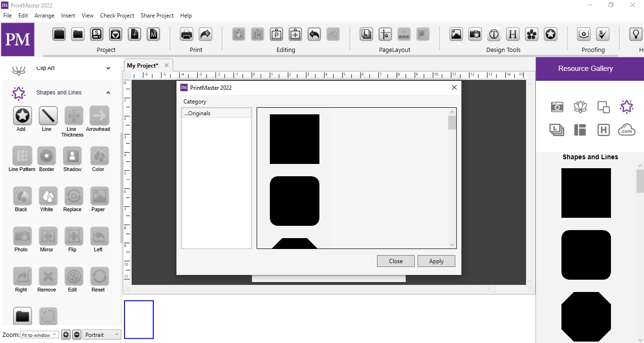Click the preview book icon in Proofing
Image resolution: width=644 pixels, height=343 pixels.
coord(584,34)
